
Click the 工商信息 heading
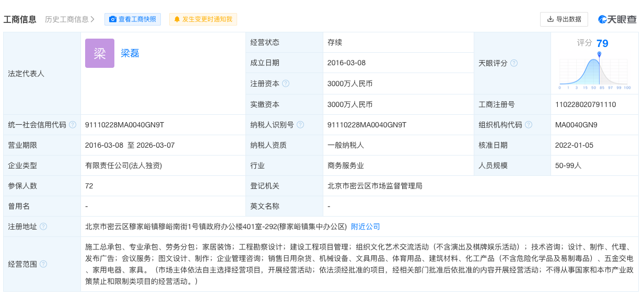[x=20, y=19]
